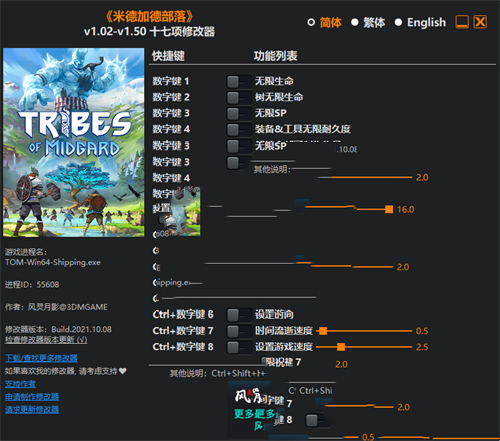Click the 16.0 slider value
This screenshot has width=500, height=441.
(406, 209)
